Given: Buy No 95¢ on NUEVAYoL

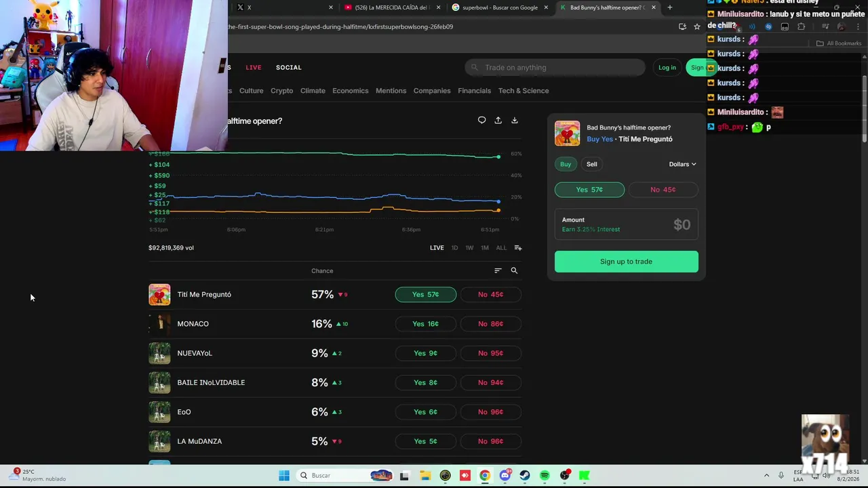Looking at the screenshot, I should 490,353.
